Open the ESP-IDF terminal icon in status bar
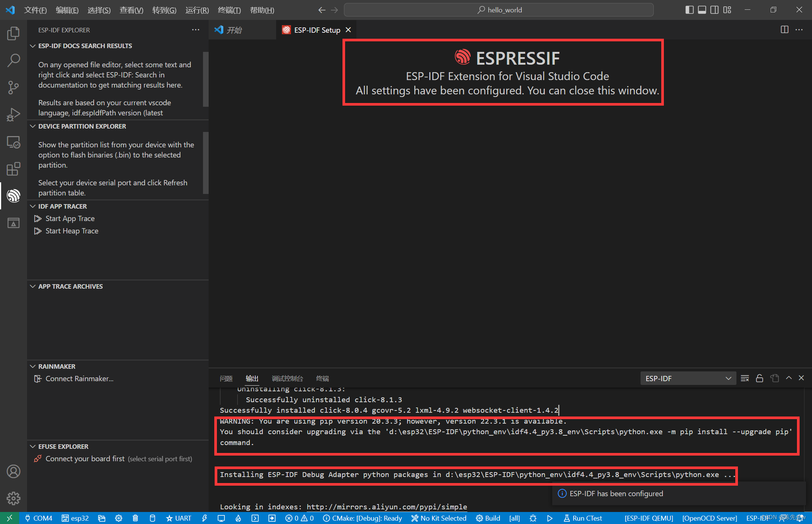The image size is (812, 524). click(x=255, y=518)
